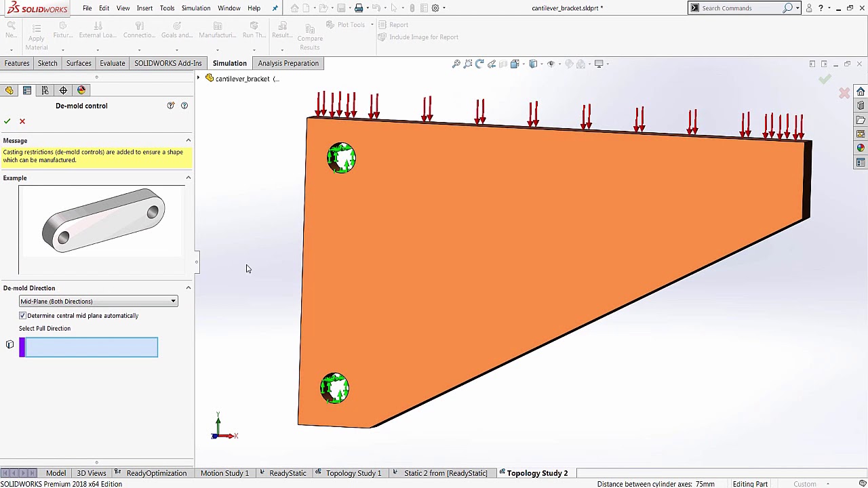This screenshot has width=868, height=488.
Task: Cancel De-mold control with red X
Action: click(22, 121)
